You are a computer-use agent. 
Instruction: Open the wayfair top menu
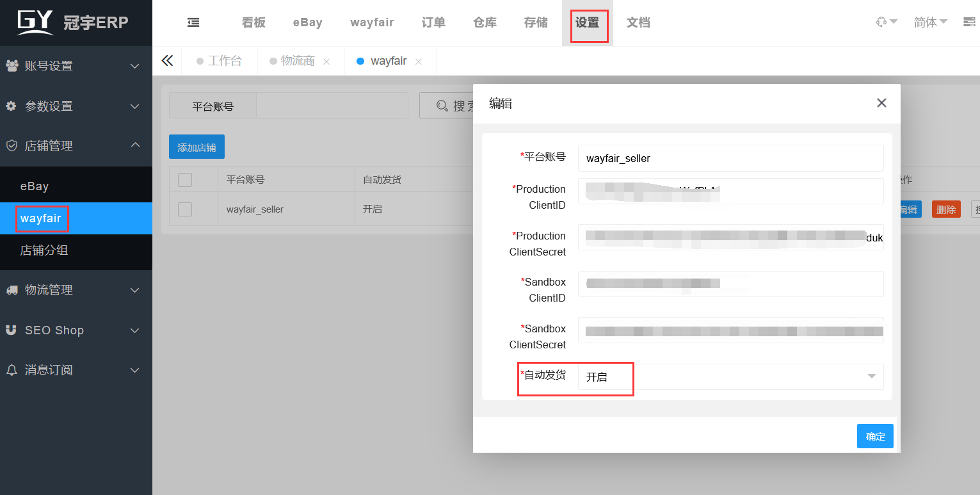pos(372,22)
